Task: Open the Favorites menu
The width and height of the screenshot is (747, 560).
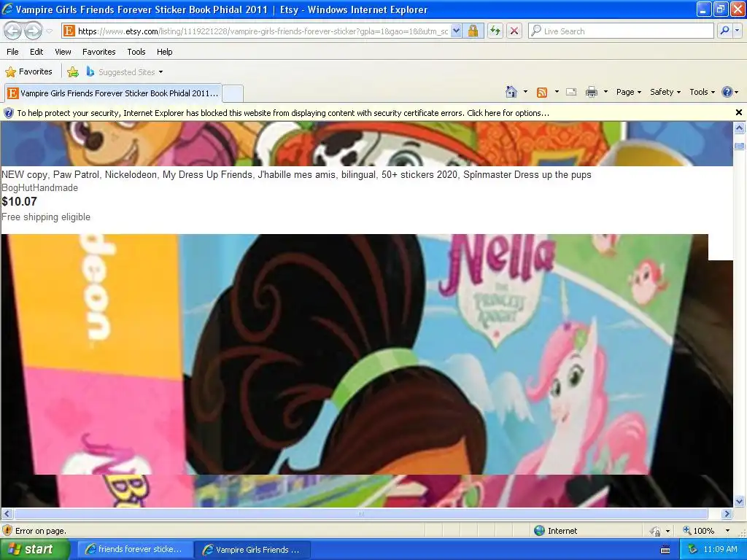Action: coord(99,52)
